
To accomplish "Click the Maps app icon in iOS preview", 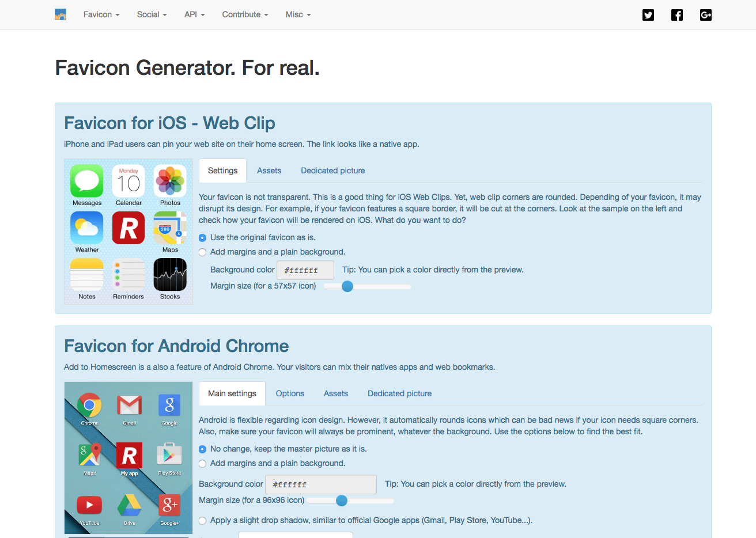I will pyautogui.click(x=170, y=228).
